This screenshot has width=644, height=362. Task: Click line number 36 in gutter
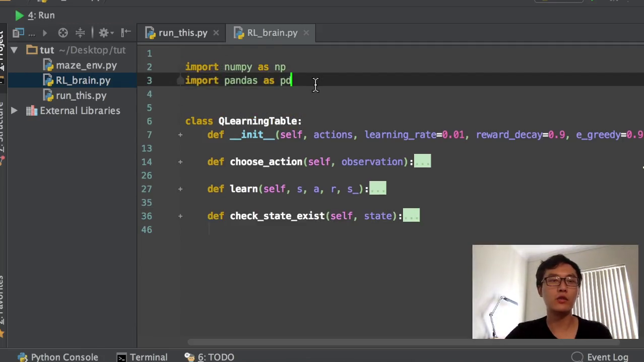pos(147,216)
